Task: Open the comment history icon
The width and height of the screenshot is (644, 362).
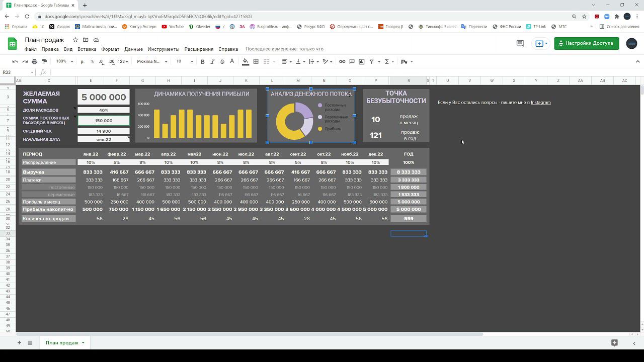Action: click(520, 43)
